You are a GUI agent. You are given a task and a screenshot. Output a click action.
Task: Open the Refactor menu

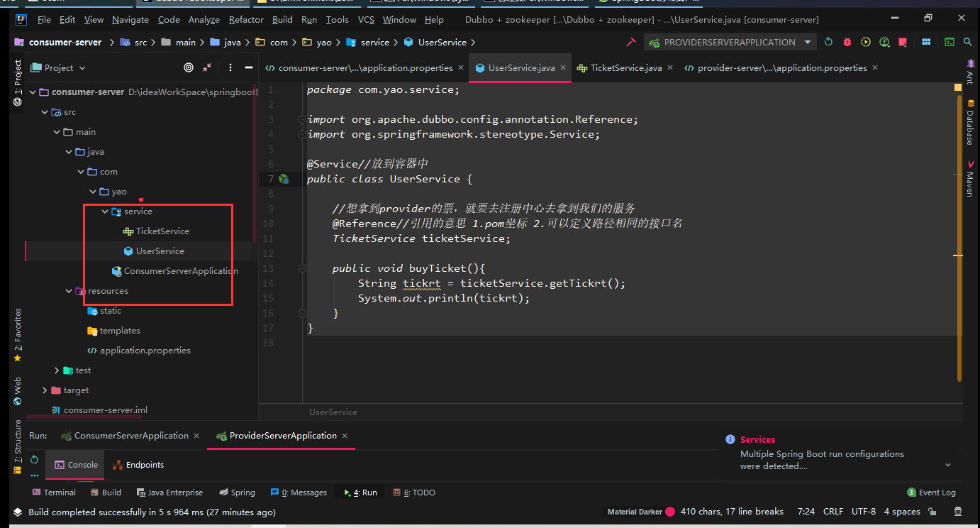(246, 20)
